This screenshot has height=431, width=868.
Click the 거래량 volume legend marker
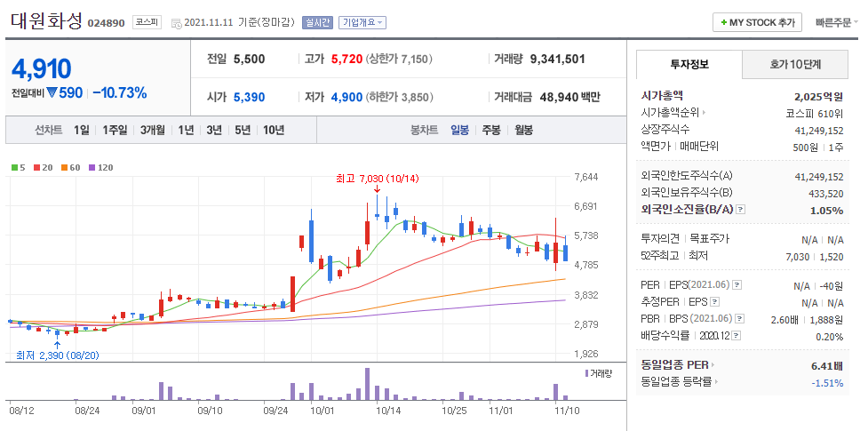click(586, 373)
